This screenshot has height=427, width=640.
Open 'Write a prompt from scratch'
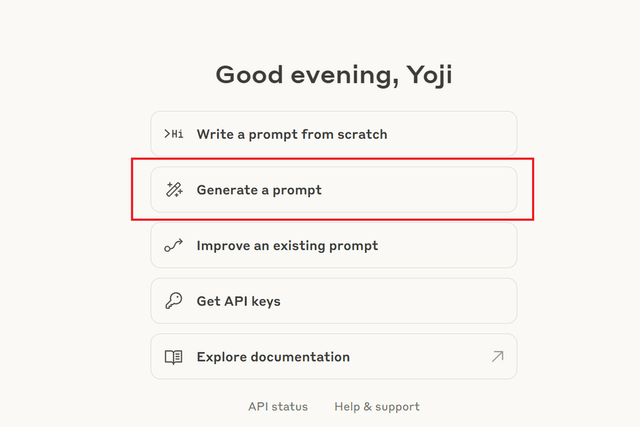pos(333,134)
